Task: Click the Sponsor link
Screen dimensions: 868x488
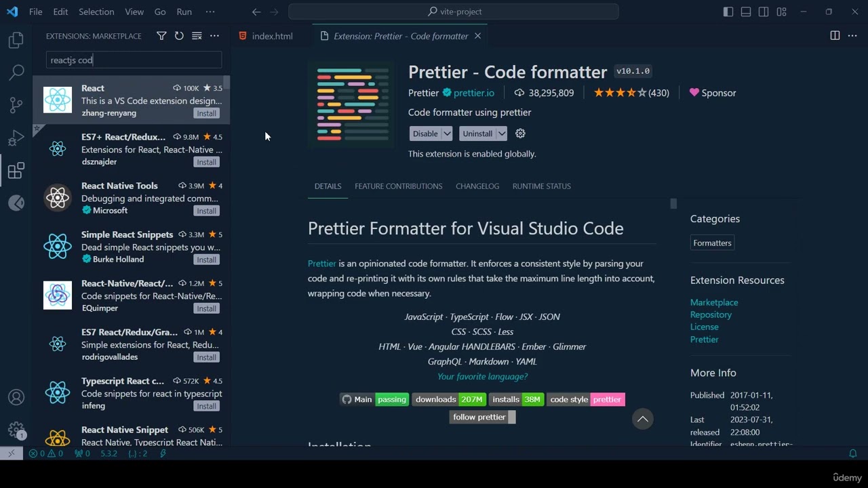Action: coord(713,93)
